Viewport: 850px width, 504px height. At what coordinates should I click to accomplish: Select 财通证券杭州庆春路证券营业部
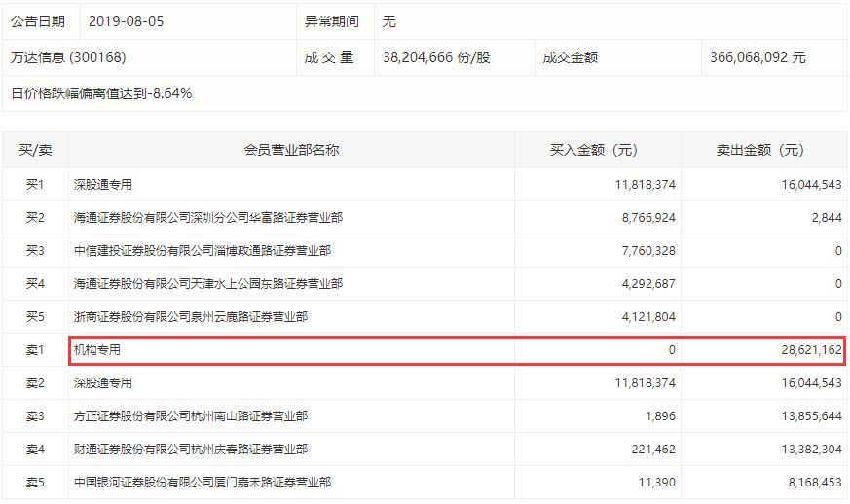pyautogui.click(x=191, y=450)
